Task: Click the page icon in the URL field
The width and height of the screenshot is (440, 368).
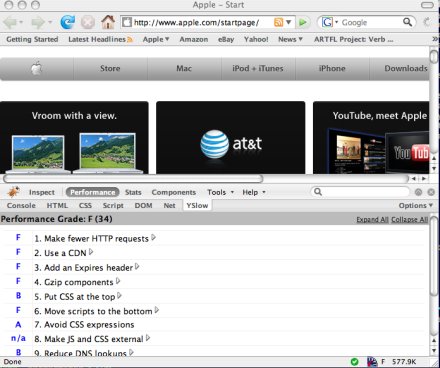Action: (127, 22)
